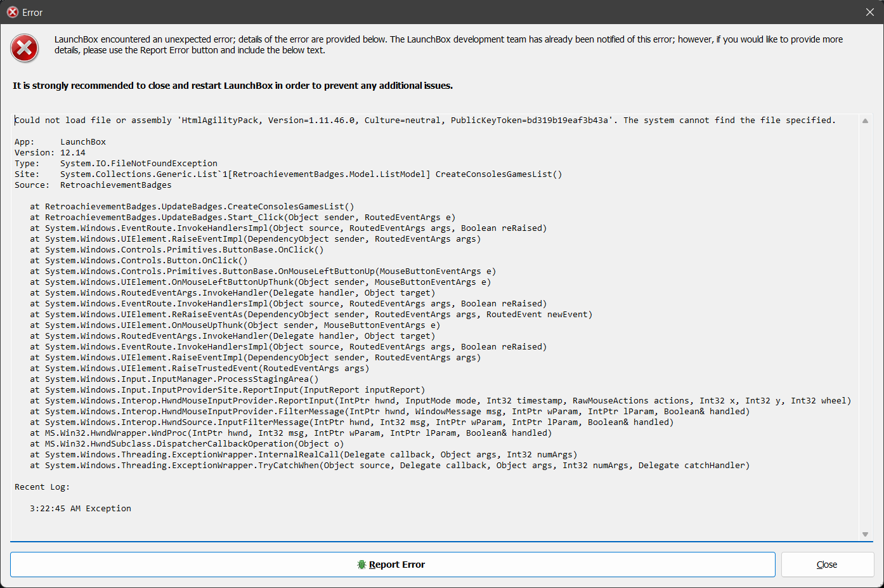884x588 pixels.
Task: Click the UpdateBadges.CreateConsolesGamesList() stack line
Action: point(192,206)
